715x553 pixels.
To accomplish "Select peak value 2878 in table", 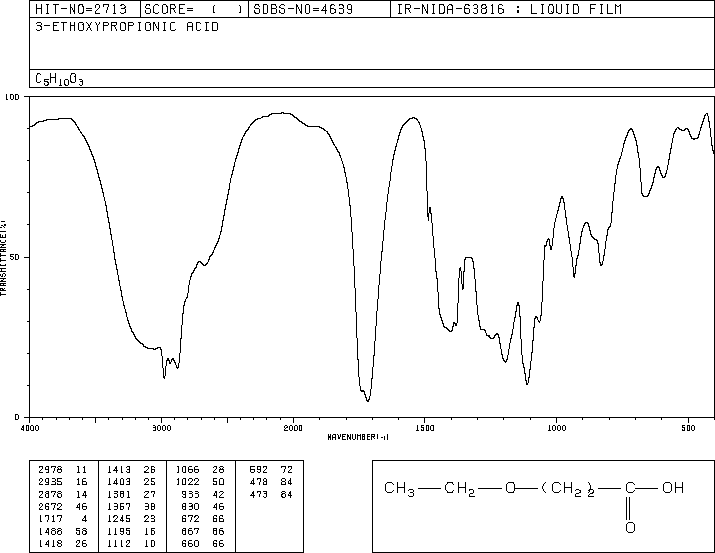I will click(x=50, y=494).
